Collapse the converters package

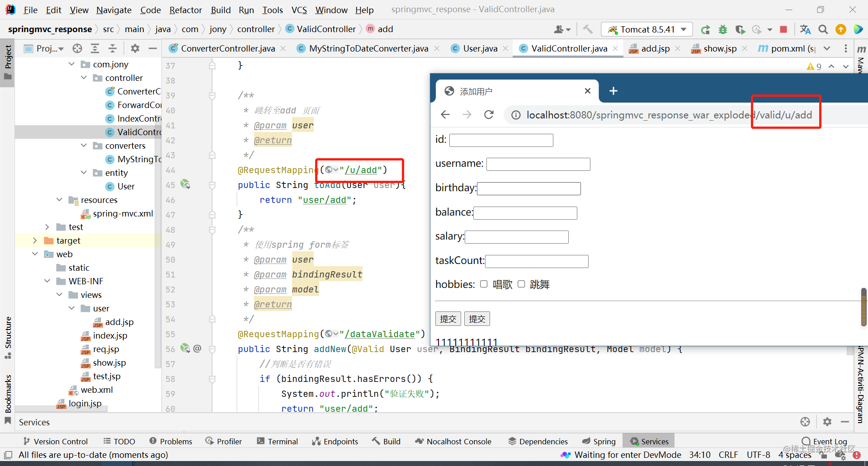coord(84,146)
